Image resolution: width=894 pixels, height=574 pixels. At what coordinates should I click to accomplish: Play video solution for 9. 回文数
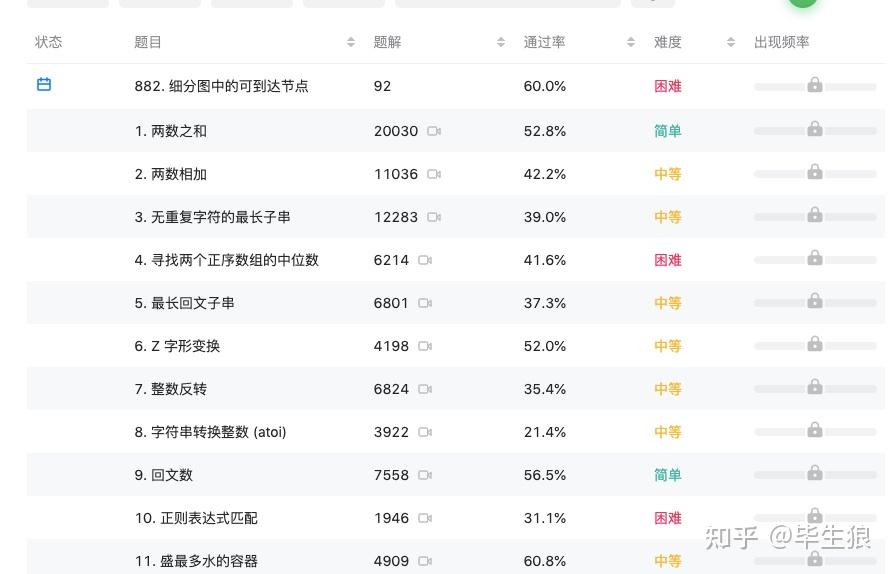coord(425,475)
